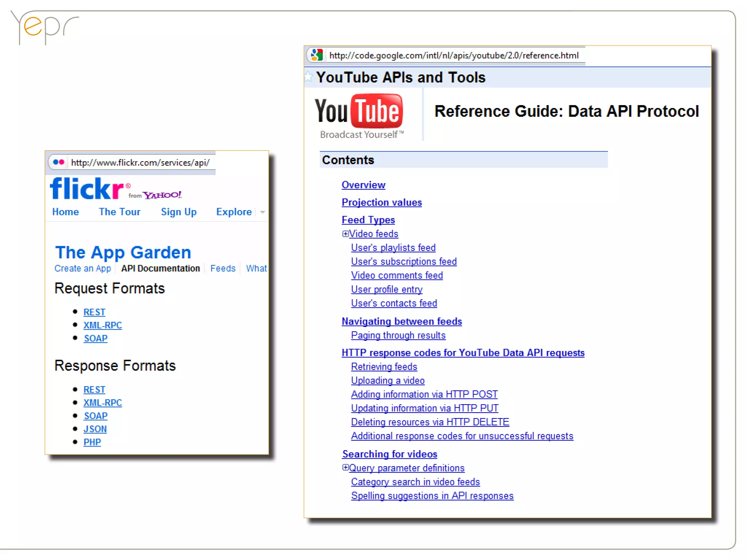Expand Query parameter definitions plus icon

pyautogui.click(x=345, y=467)
